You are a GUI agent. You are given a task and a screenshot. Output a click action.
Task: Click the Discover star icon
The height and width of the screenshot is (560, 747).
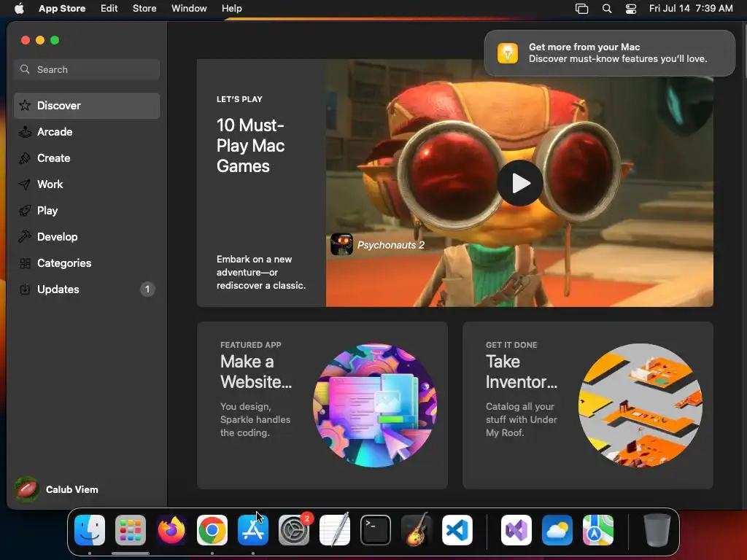click(x=25, y=106)
